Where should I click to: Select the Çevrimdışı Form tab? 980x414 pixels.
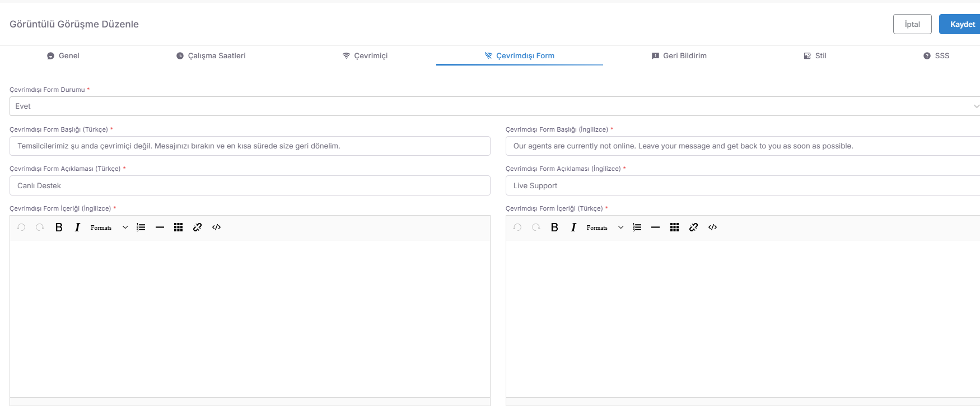tap(520, 56)
